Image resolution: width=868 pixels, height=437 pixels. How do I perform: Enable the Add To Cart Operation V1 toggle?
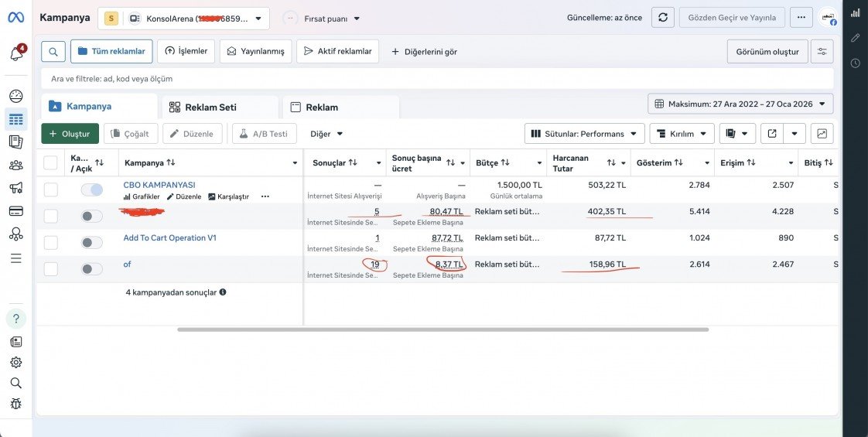pos(92,243)
